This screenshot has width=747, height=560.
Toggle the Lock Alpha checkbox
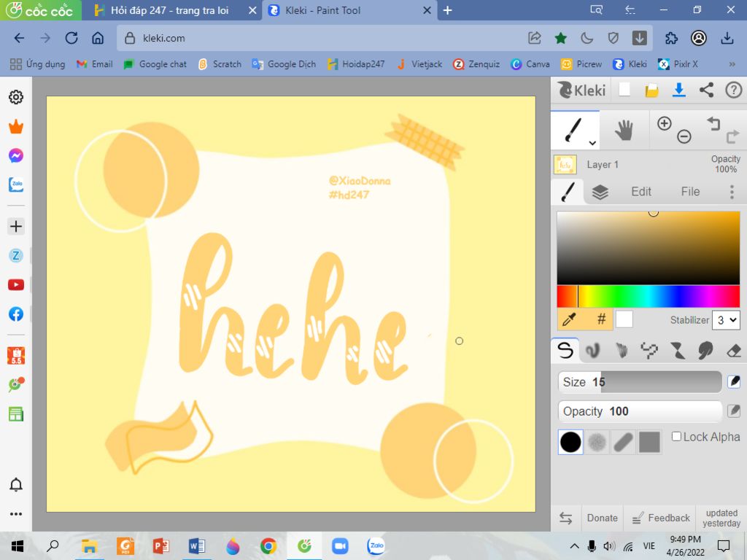pos(676,436)
